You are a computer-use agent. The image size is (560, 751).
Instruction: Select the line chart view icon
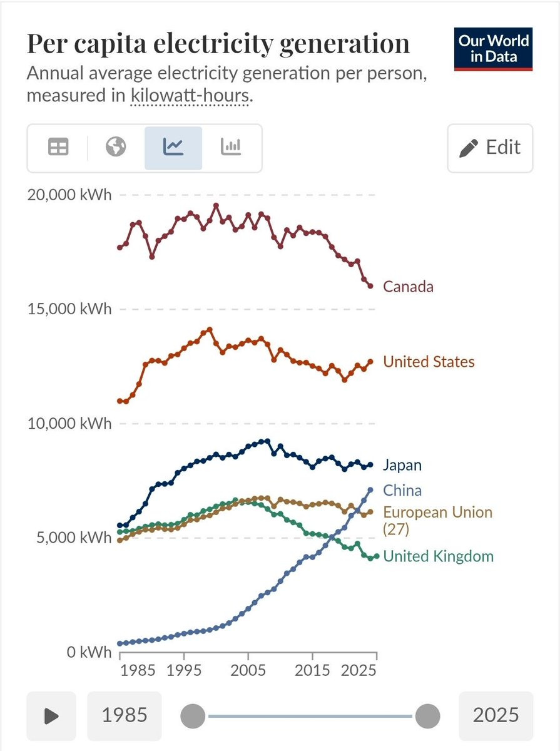[173, 148]
